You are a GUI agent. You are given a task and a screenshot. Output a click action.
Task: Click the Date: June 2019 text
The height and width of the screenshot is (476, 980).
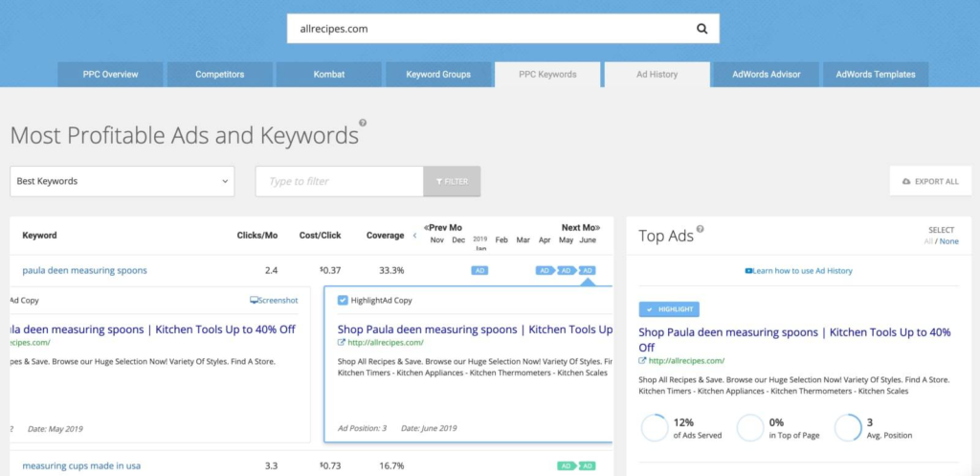click(429, 428)
